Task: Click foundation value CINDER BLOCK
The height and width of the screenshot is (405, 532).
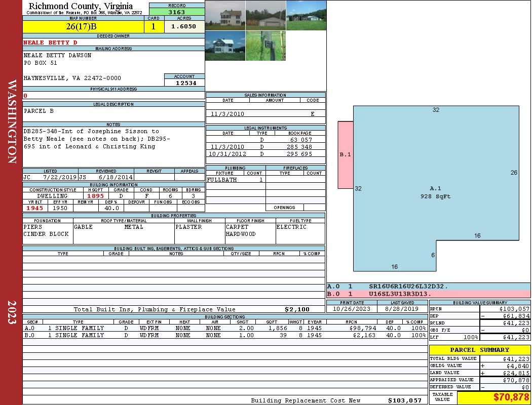Action: [46, 234]
